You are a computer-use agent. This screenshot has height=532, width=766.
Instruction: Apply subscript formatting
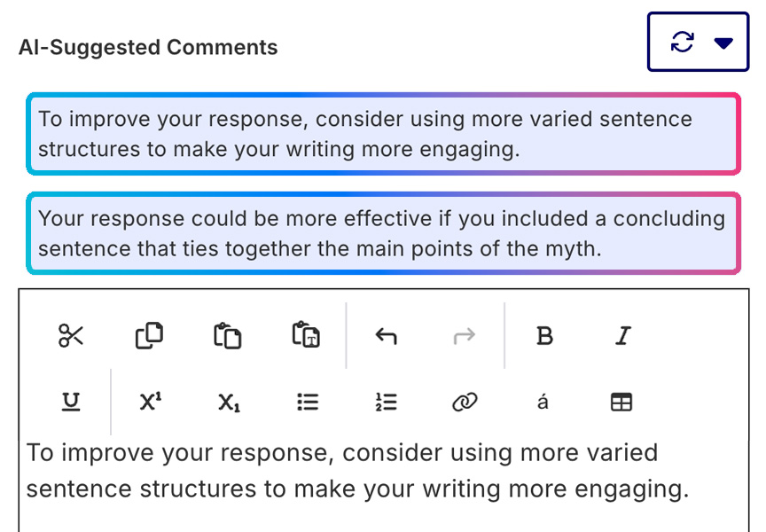tap(229, 403)
